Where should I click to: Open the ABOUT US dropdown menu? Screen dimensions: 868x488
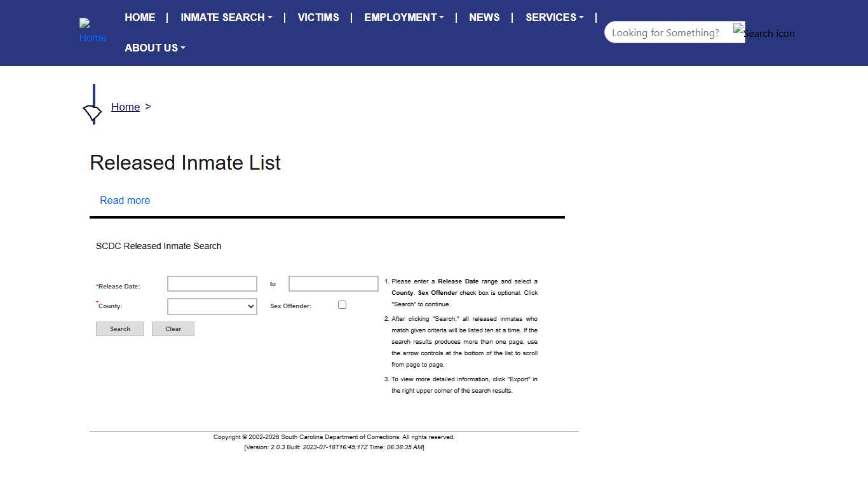tap(154, 48)
